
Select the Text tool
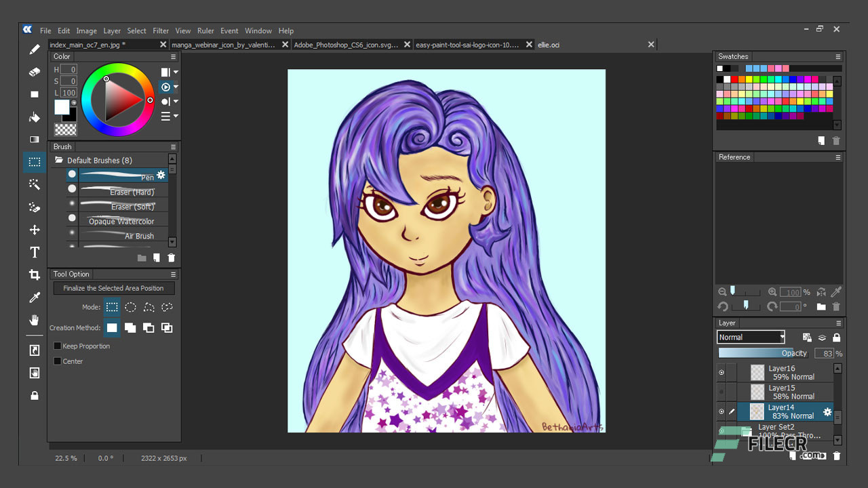[35, 252]
